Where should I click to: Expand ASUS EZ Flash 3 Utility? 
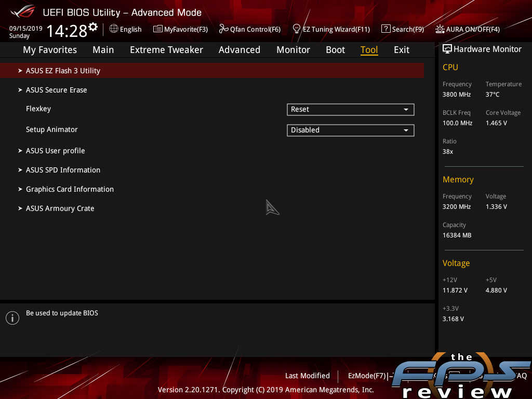pos(212,71)
